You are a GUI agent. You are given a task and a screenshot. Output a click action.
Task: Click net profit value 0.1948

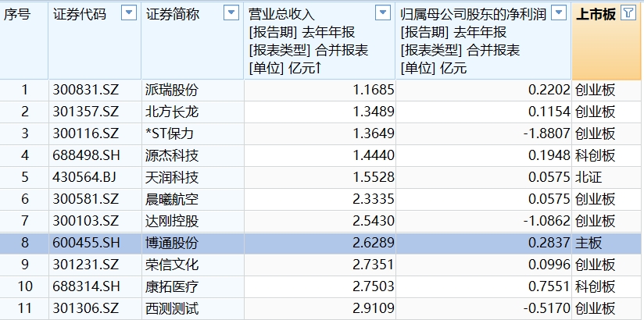point(549,155)
